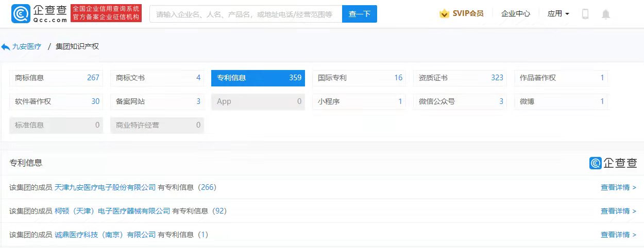Open 柯顿（天津）电子医疗器械有限公司 company link
Viewport: 644px width, 248px height.
click(112, 211)
